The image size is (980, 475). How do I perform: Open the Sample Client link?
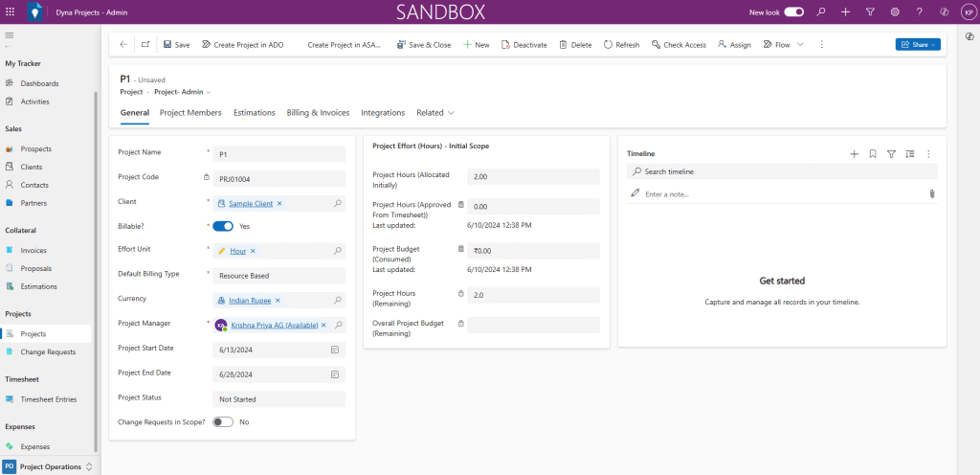(x=251, y=203)
